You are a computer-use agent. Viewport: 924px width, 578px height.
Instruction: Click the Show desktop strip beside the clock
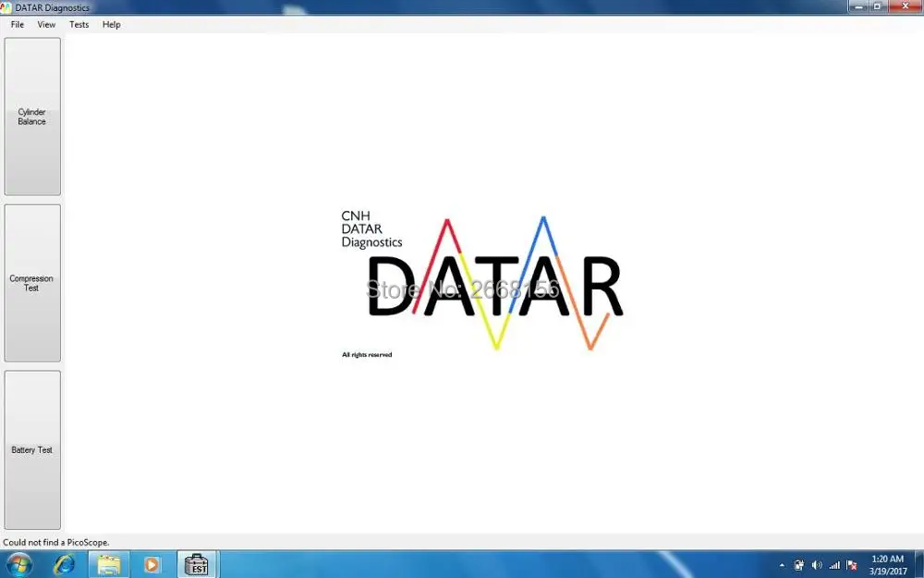(x=919, y=565)
